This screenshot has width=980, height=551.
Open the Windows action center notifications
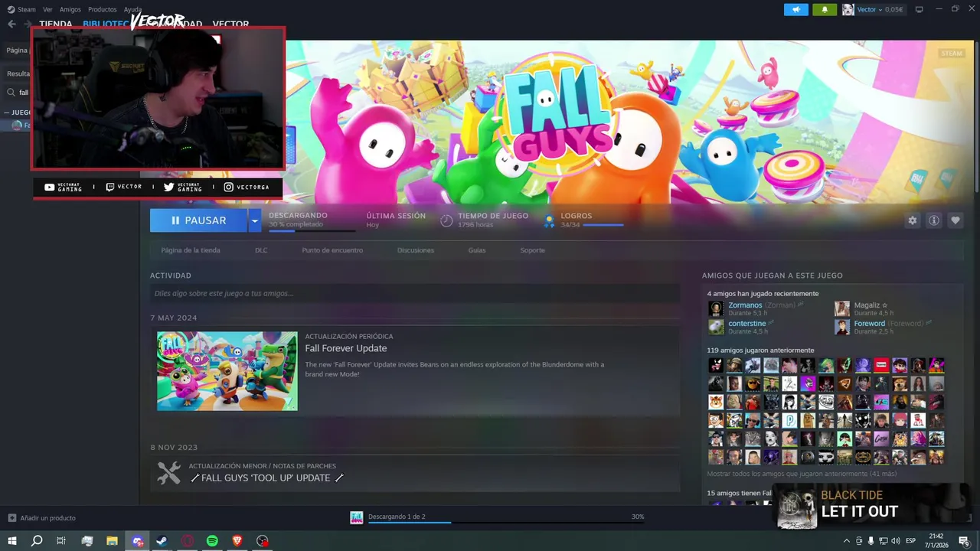click(x=964, y=541)
